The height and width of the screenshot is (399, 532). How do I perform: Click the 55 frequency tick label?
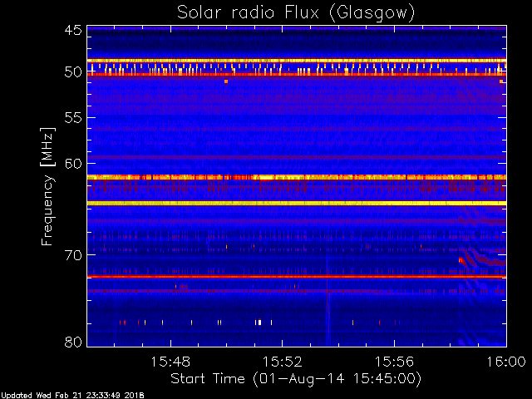tap(73, 118)
